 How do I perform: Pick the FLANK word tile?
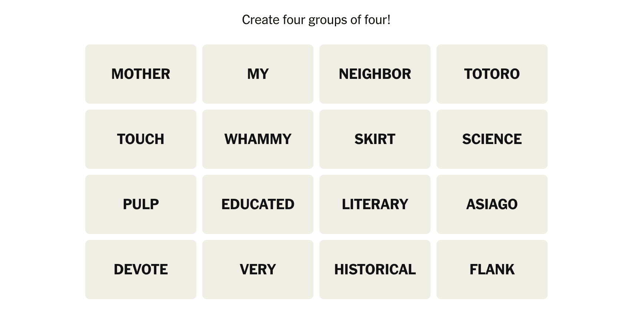[x=492, y=270]
